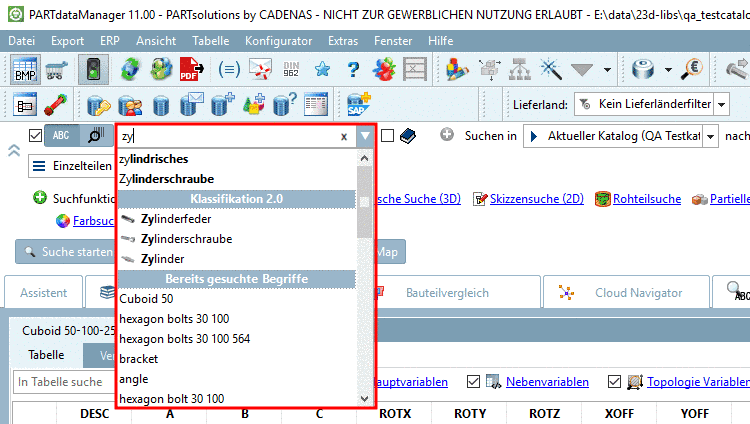Image resolution: width=750 pixels, height=424 pixels.
Task: Click the suggestion list scroll down arrow
Action: pos(364,398)
